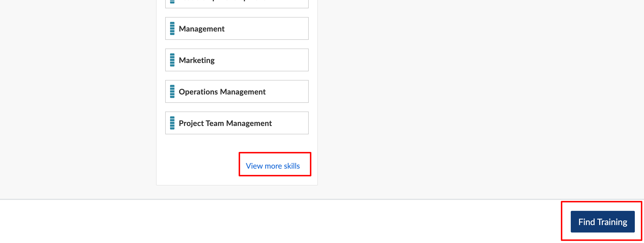644x243 pixels.
Task: Open the partially visible skill card above Management
Action: pos(237,3)
